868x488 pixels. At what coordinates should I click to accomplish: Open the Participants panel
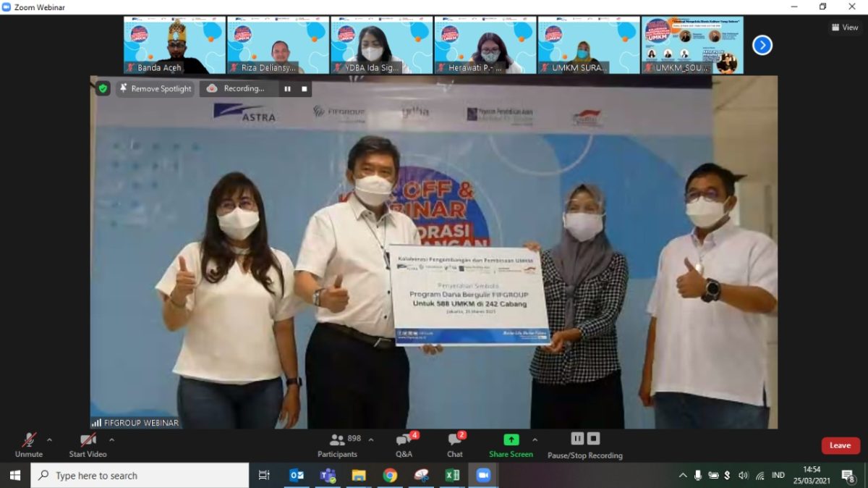click(x=339, y=445)
